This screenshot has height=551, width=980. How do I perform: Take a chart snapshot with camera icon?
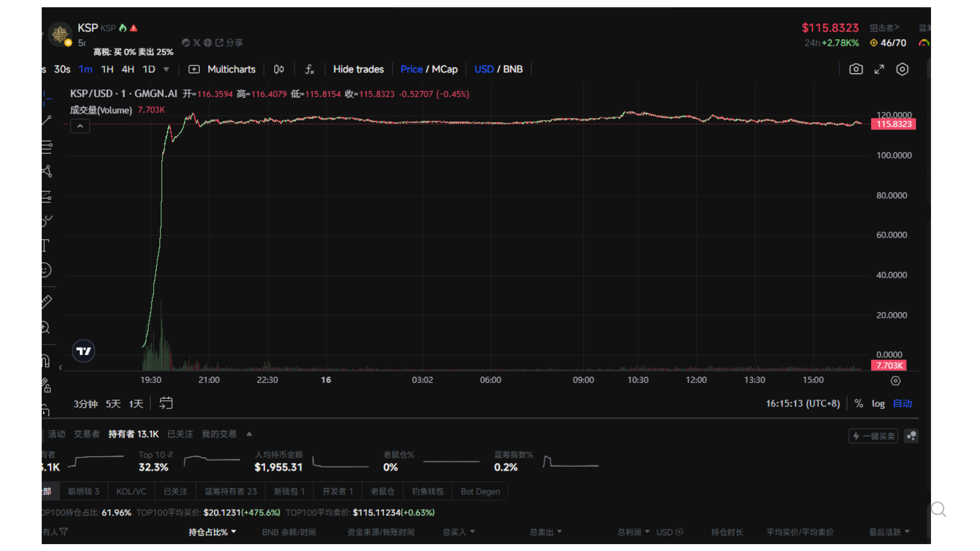(856, 69)
